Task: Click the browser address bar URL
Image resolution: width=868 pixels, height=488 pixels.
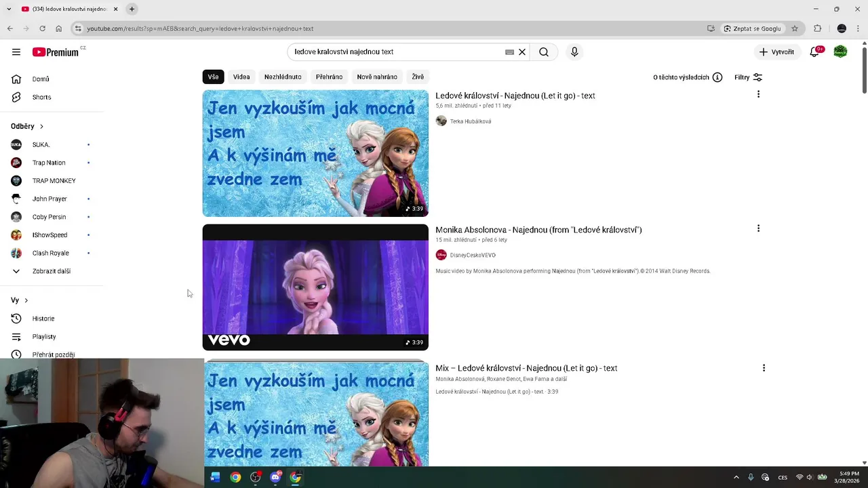Action: pos(200,28)
